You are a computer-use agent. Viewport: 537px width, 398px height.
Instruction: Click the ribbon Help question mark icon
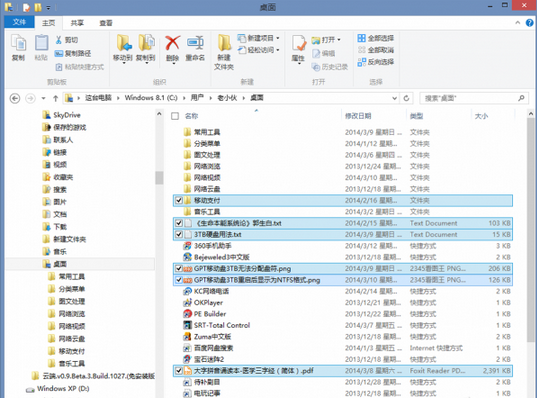529,23
